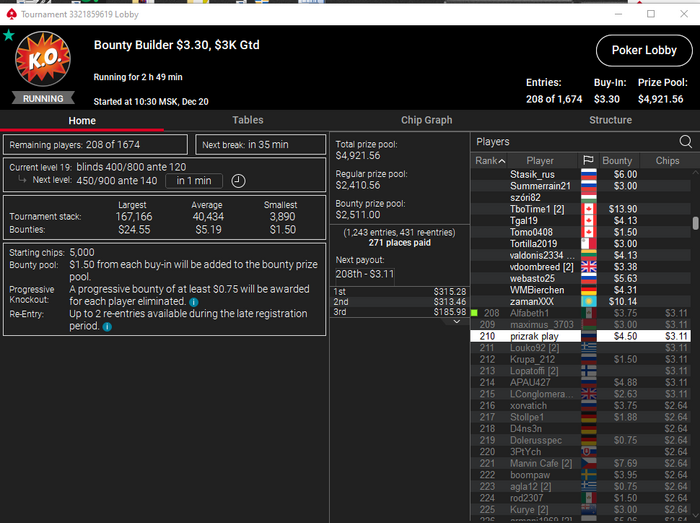700x523 pixels.
Task: Expand the payouts list chevron
Action: (x=457, y=321)
